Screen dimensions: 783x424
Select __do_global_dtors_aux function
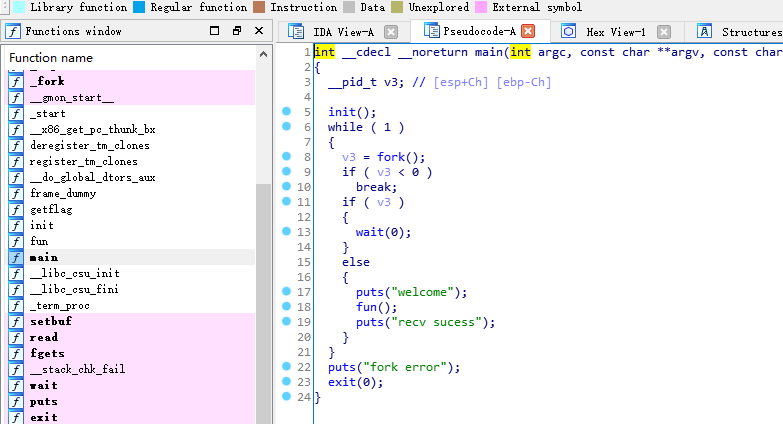[x=131, y=177]
